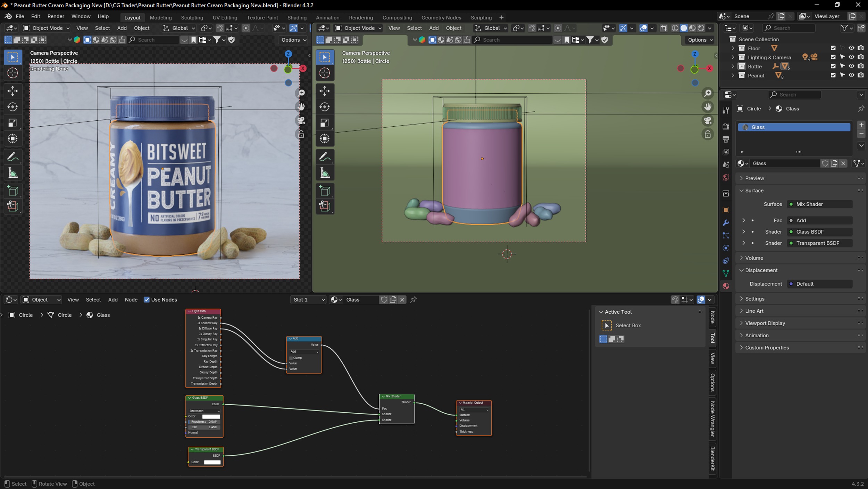Disable rendering of the Peanut collection
This screenshot has width=868, height=489.
pyautogui.click(x=860, y=75)
